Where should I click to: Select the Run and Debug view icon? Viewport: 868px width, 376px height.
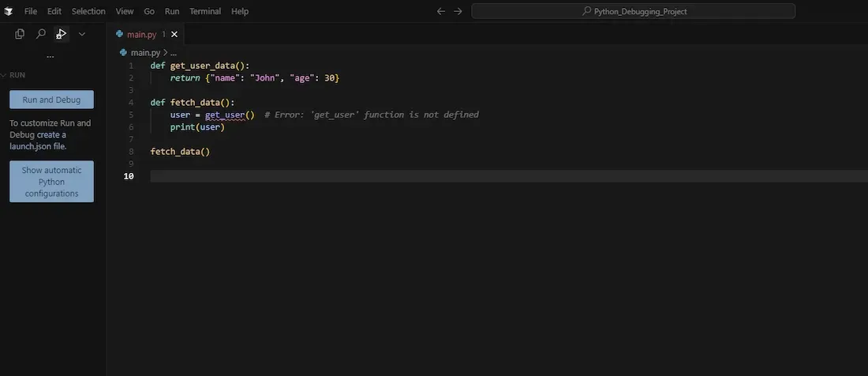click(62, 34)
